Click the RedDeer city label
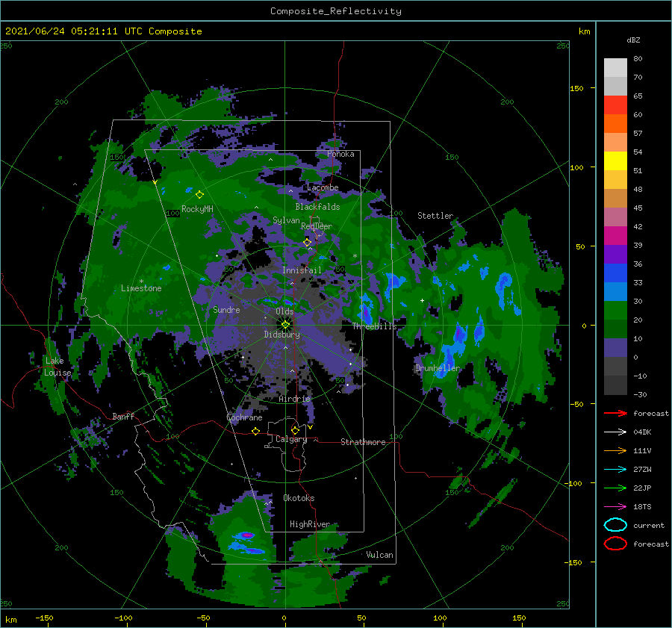Viewport: 672px width, 628px height. pyautogui.click(x=317, y=226)
